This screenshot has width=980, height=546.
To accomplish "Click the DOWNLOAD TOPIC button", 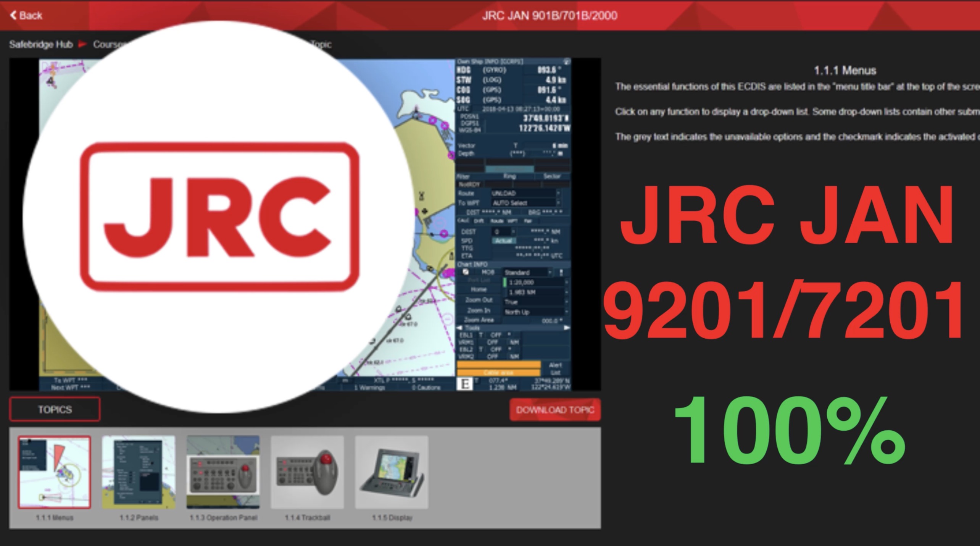I will click(x=556, y=410).
